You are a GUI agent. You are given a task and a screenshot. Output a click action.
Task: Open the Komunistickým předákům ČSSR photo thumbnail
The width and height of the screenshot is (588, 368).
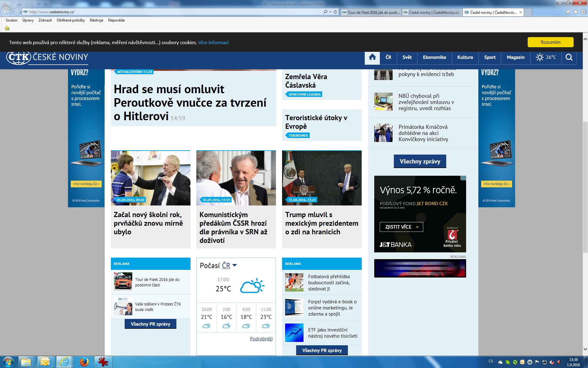[236, 178]
